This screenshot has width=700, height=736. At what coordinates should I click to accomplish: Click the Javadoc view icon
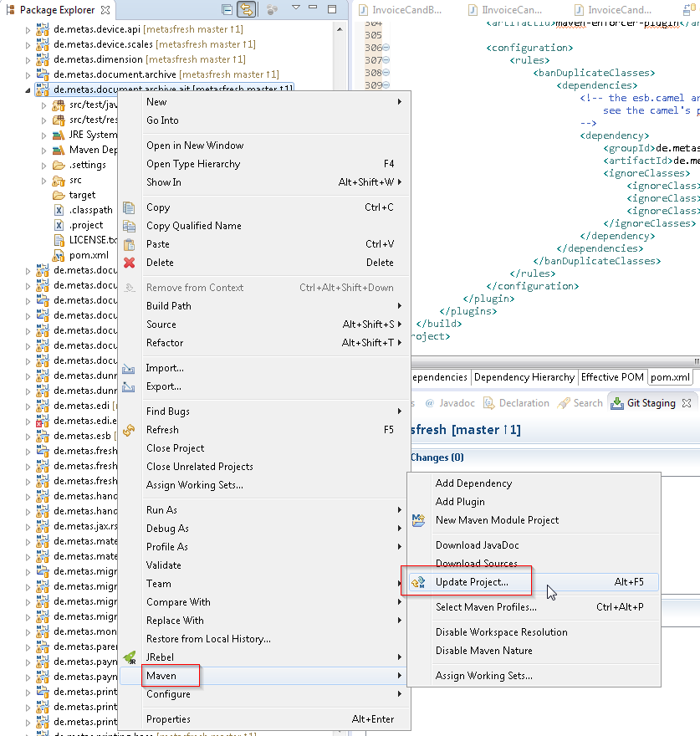click(430, 403)
